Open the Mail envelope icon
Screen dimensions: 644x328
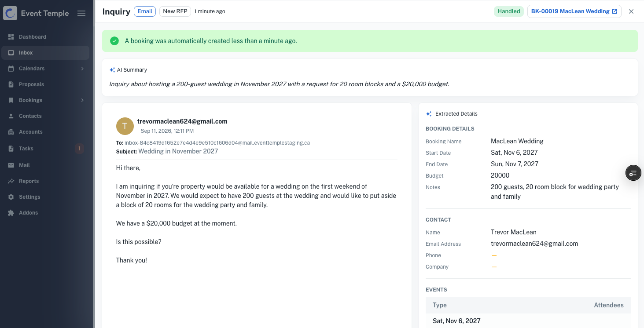point(11,165)
